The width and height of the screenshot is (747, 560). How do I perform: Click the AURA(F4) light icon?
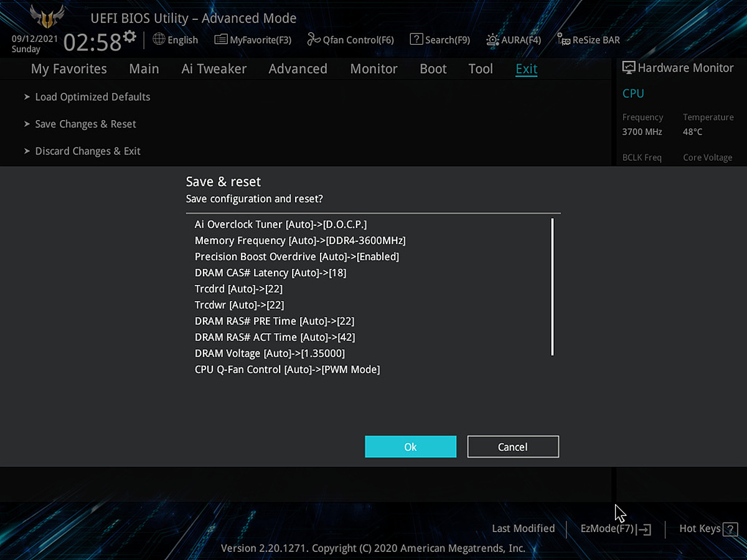492,40
